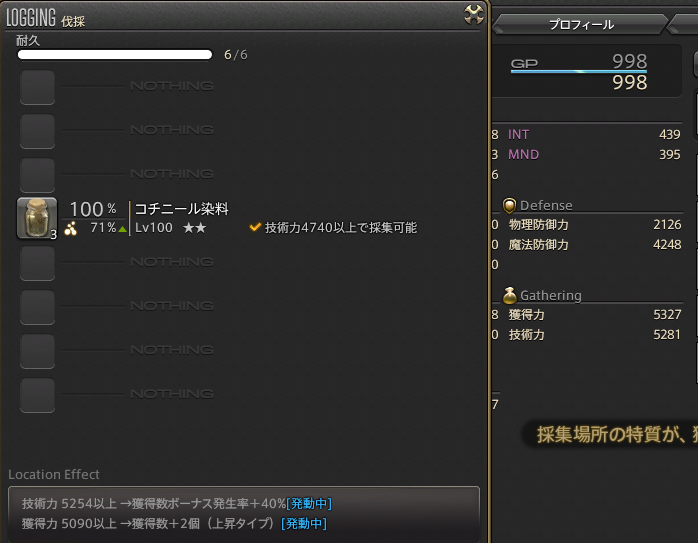The height and width of the screenshot is (543, 698).
Task: Click the GP gauge bar
Action: (x=579, y=71)
